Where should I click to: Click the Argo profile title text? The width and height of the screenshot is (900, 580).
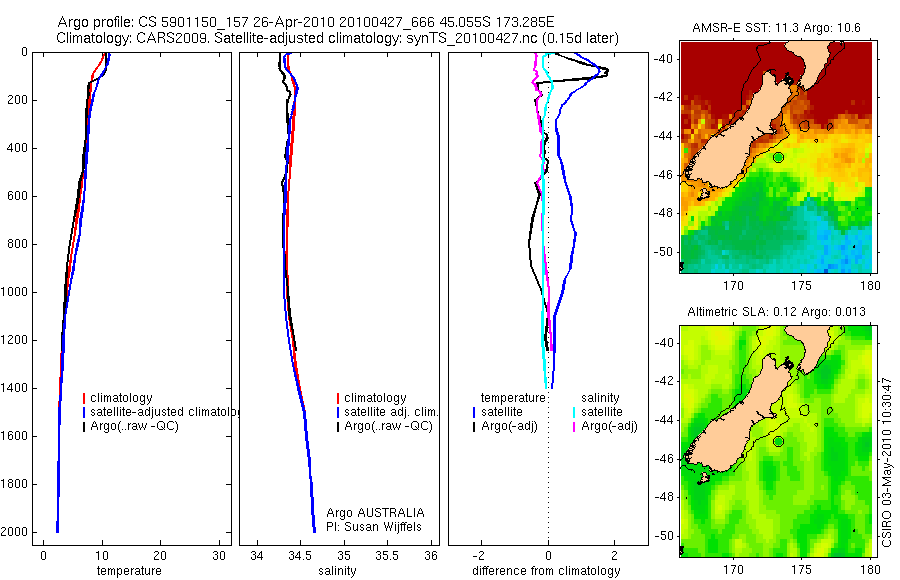click(x=306, y=22)
